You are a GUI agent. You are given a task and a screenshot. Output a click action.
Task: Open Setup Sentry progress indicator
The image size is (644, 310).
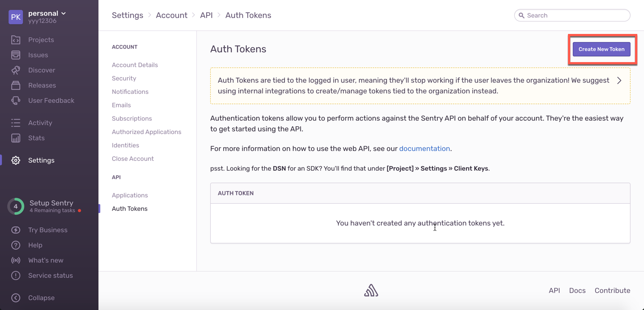click(x=16, y=206)
